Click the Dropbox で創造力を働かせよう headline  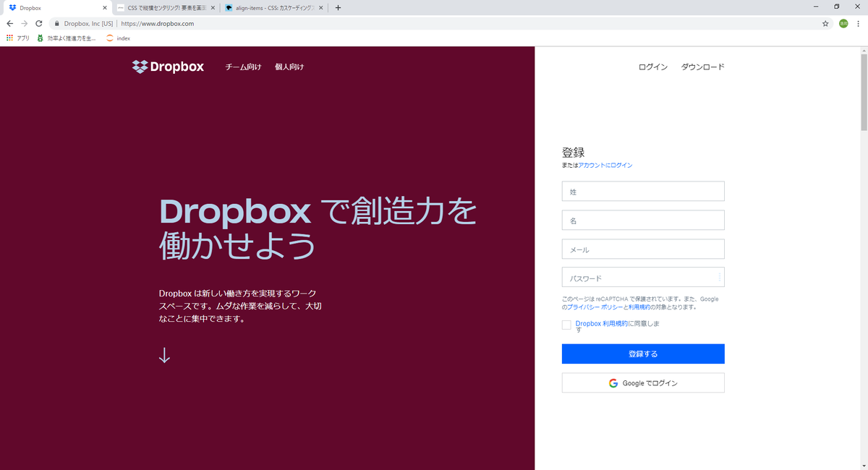[318, 229]
